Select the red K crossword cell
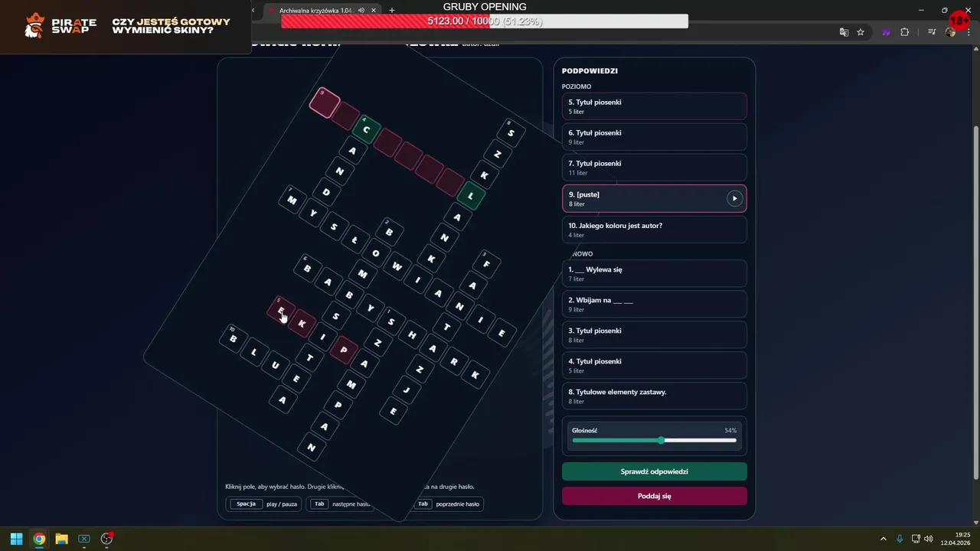This screenshot has width=980, height=551. [x=302, y=324]
